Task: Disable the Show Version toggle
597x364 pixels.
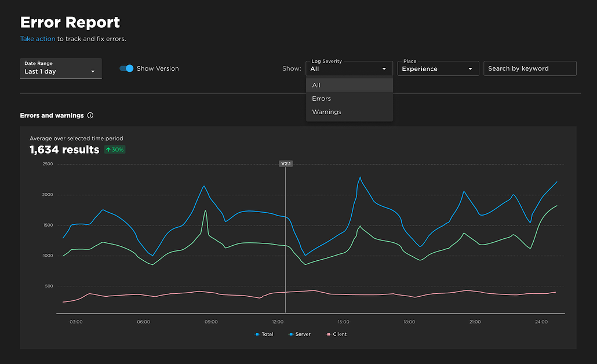Action: (x=127, y=68)
